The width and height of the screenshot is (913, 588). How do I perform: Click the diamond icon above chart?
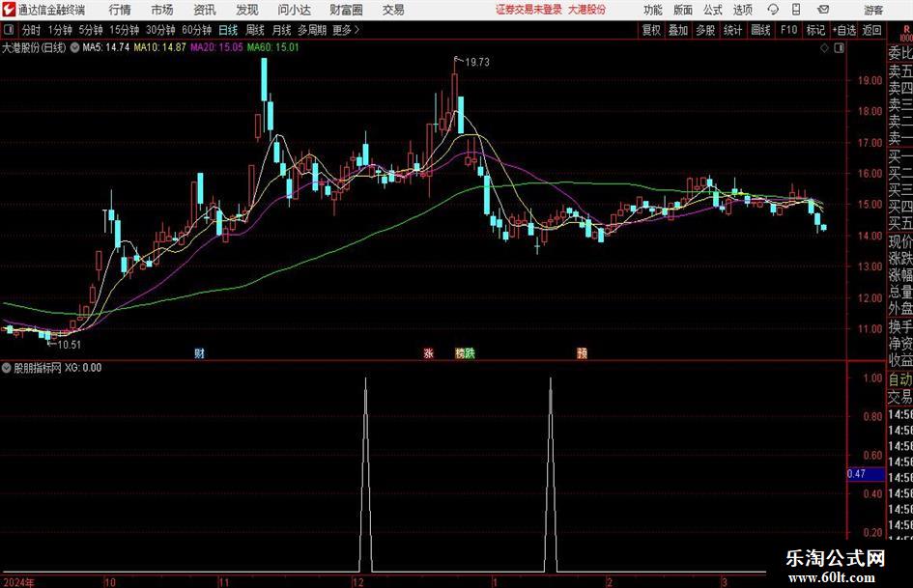824,48
